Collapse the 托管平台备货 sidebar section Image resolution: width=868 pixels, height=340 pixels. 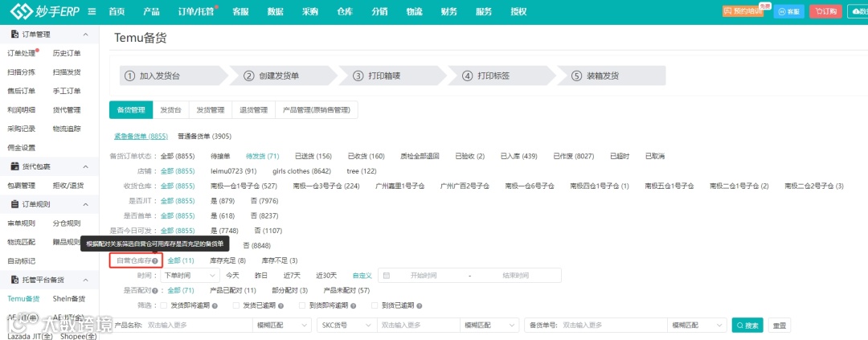pyautogui.click(x=85, y=280)
